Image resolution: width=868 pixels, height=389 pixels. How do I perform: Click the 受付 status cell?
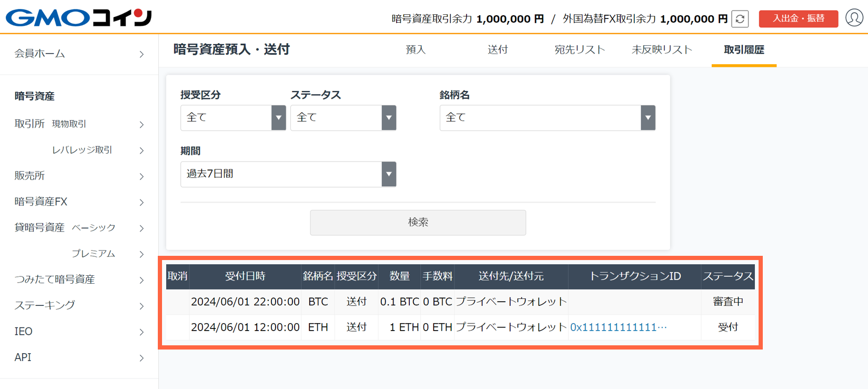[728, 327]
